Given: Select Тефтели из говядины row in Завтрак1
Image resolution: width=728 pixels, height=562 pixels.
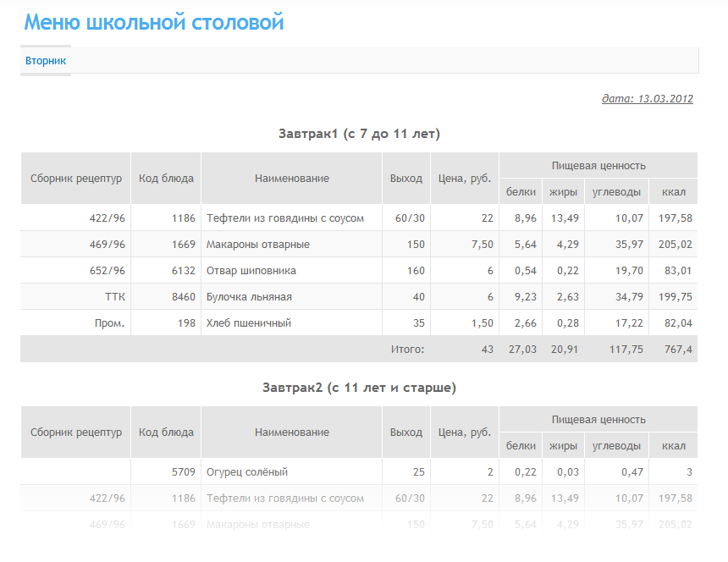Looking at the screenshot, I should (284, 218).
